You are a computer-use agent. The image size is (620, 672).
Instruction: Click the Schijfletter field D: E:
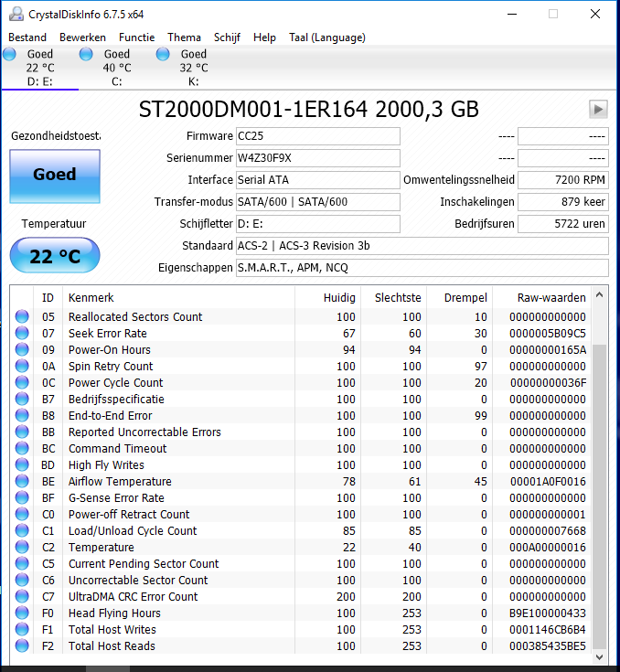tap(317, 224)
